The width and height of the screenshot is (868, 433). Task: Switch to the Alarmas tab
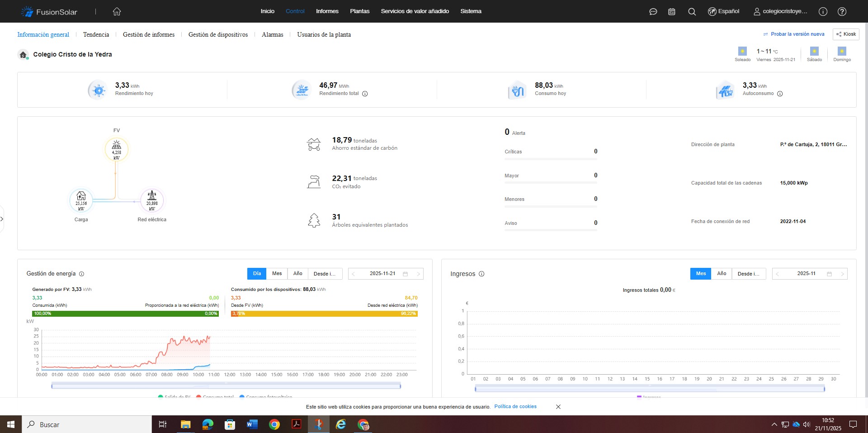272,34
